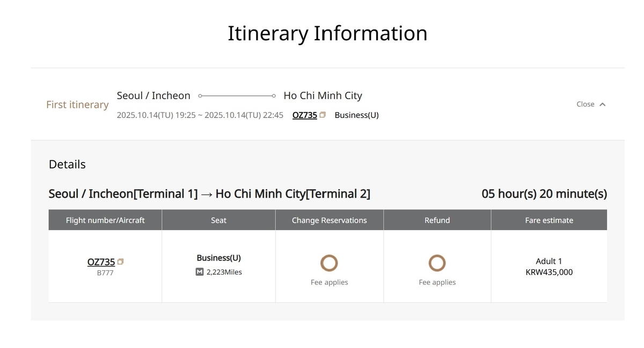Click the Seat column header
Screen dimensions: 644x348
point(218,220)
